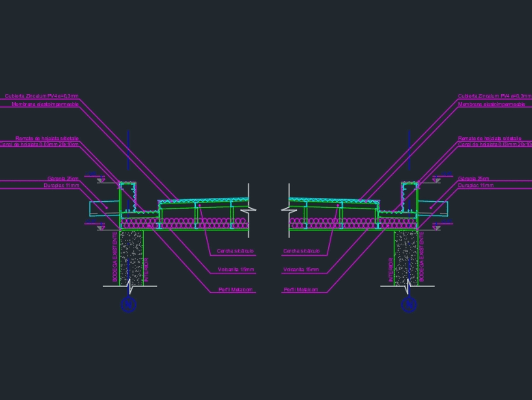Select 'Volcanita 15mm' label in right detail
The width and height of the screenshot is (532, 400).
point(301,270)
